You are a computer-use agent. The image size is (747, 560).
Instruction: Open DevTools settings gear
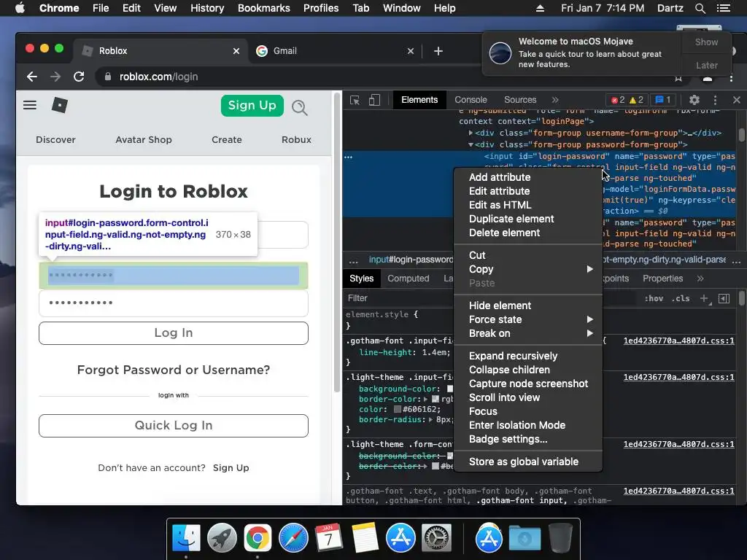click(694, 99)
